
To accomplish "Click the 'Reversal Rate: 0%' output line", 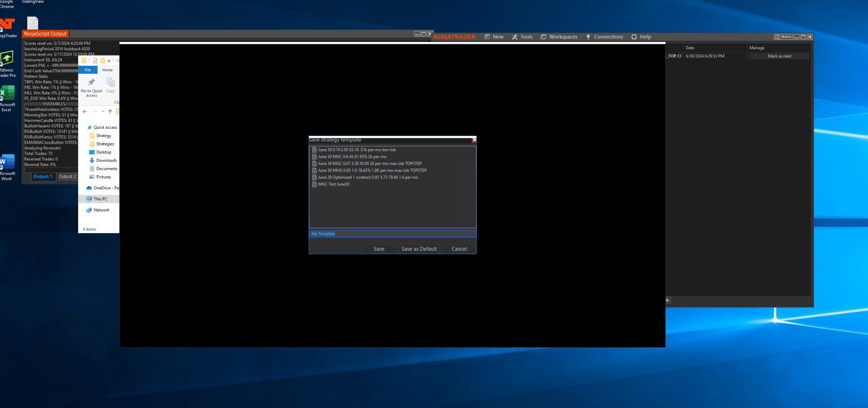I will [40, 164].
